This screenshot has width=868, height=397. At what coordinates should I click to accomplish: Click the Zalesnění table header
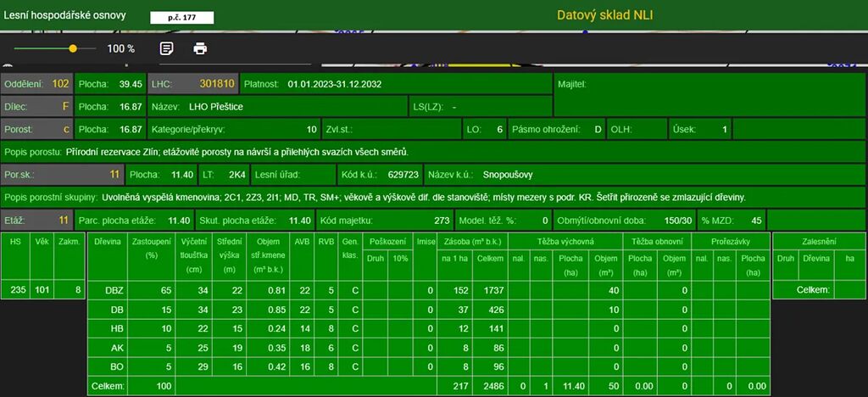(x=817, y=241)
